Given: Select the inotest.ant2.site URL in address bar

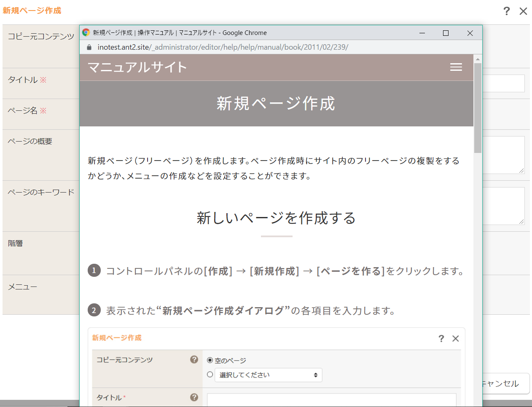Looking at the screenshot, I should pos(223,47).
